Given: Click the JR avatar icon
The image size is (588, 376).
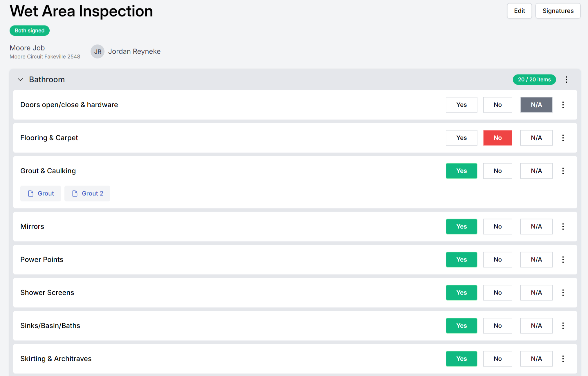Looking at the screenshot, I should click(98, 51).
